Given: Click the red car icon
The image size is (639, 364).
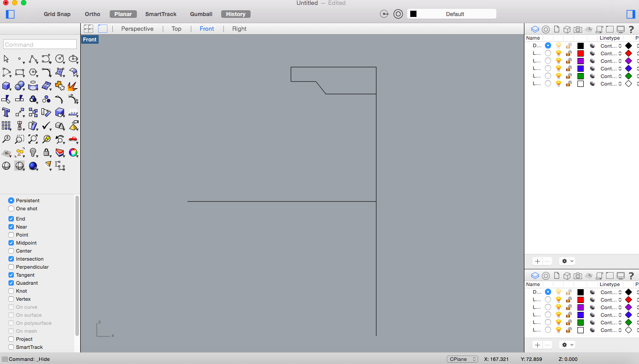Looking at the screenshot, I should (x=73, y=139).
